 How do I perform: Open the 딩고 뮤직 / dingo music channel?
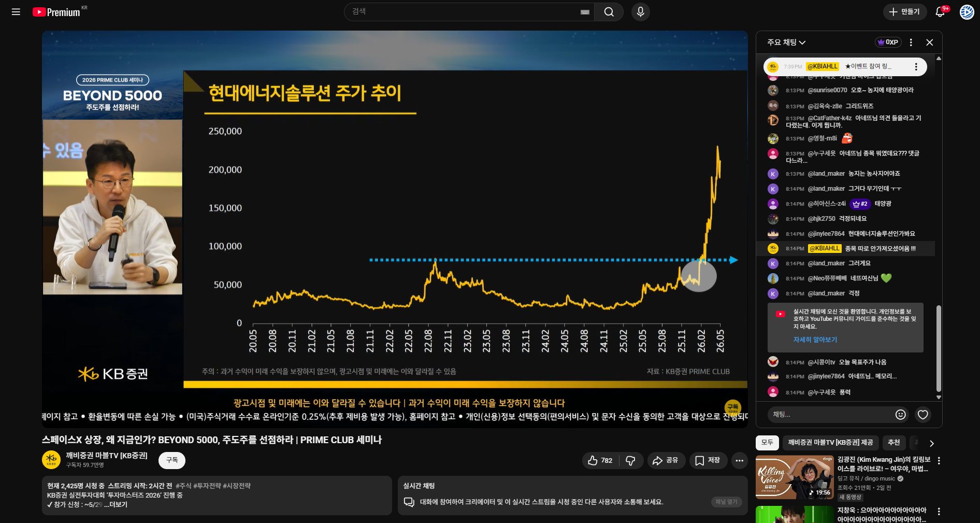867,478
